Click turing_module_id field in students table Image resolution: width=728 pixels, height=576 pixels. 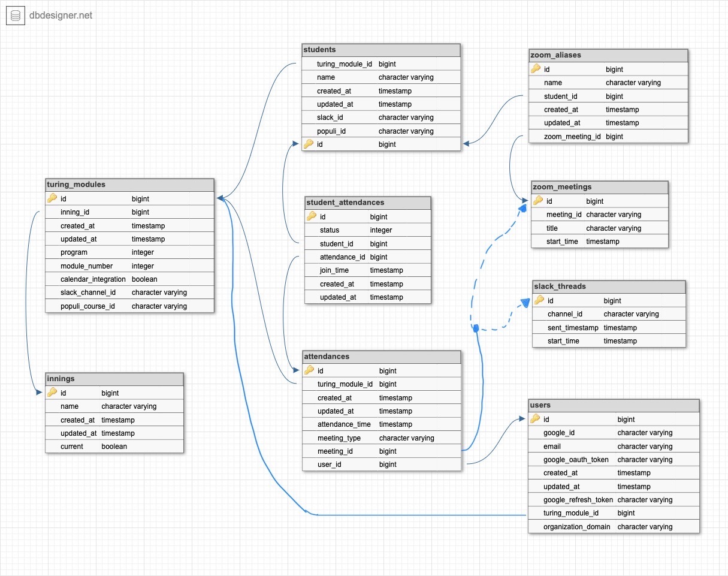(381, 64)
